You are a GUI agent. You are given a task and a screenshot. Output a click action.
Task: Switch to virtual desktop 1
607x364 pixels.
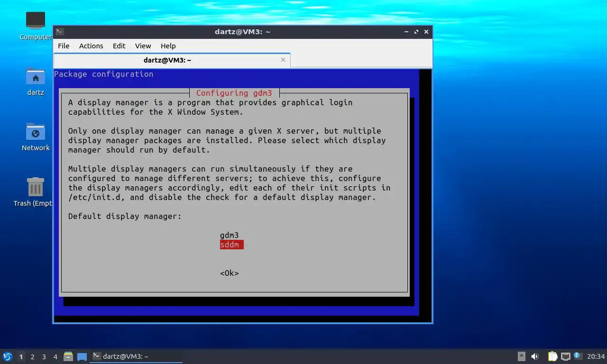(21, 356)
